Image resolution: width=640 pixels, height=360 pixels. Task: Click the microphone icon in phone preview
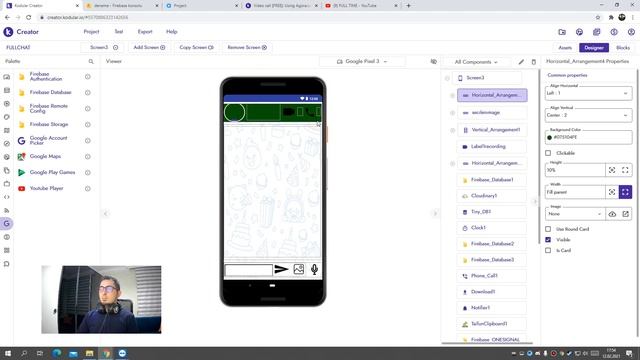point(314,269)
